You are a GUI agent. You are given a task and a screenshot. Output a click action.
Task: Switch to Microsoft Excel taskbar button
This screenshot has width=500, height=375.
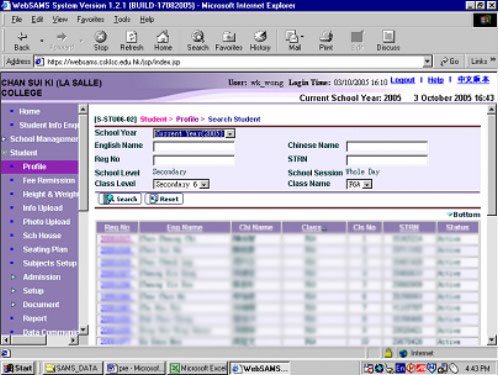199,368
